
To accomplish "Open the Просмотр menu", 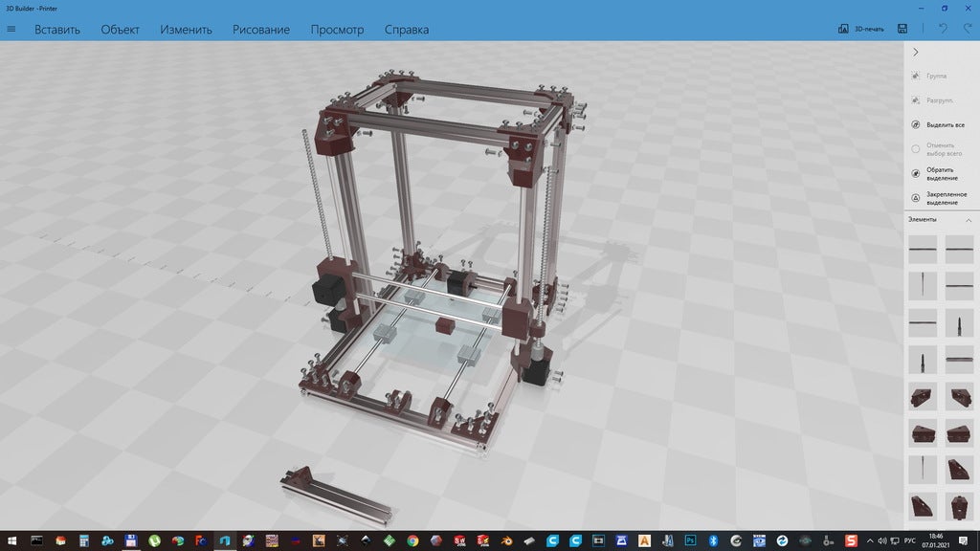I will coord(337,30).
